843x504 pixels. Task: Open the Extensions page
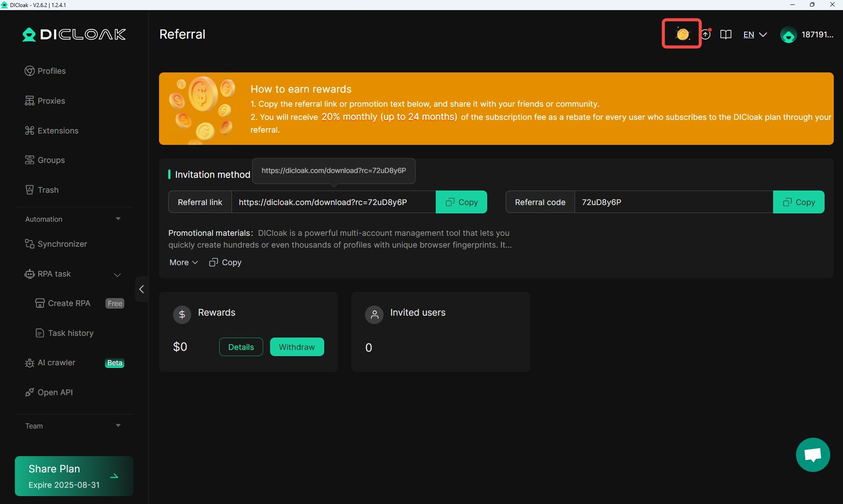point(58,131)
